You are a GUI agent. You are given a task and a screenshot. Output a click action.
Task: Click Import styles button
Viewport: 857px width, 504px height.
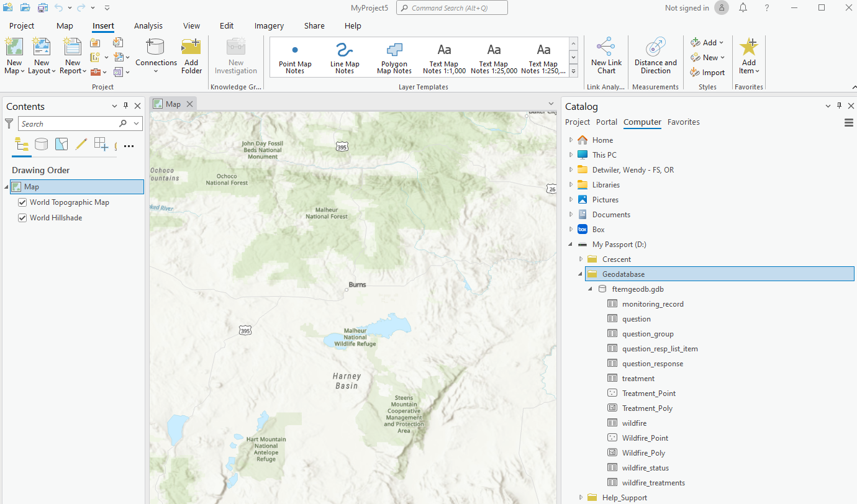point(707,73)
